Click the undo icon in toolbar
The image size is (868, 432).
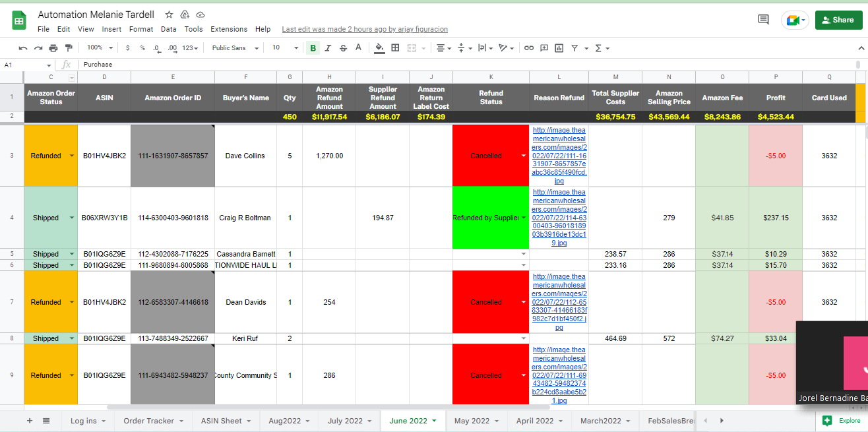23,48
